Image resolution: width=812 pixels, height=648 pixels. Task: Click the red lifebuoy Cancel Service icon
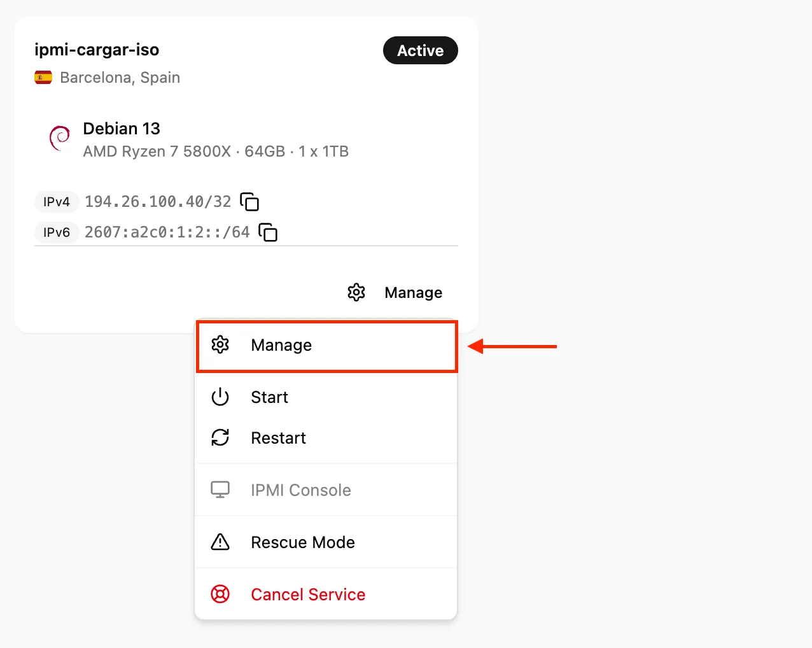(220, 595)
